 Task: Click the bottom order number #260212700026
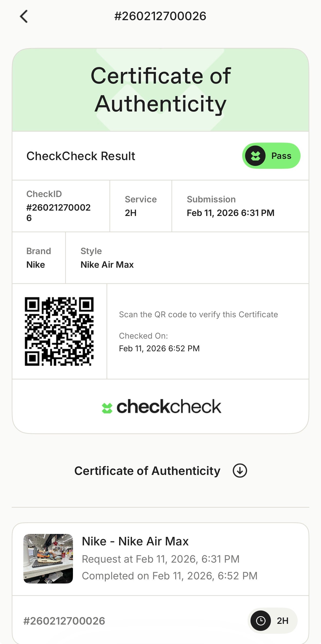[64, 621]
